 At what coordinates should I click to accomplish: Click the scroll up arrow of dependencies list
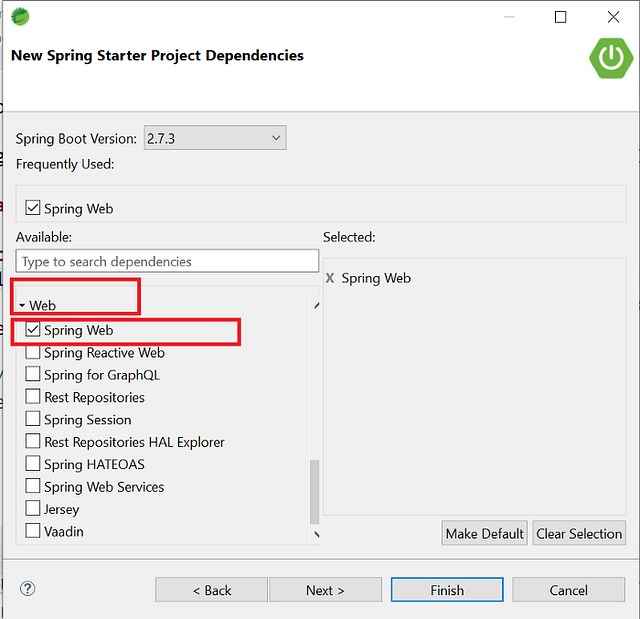pyautogui.click(x=316, y=305)
